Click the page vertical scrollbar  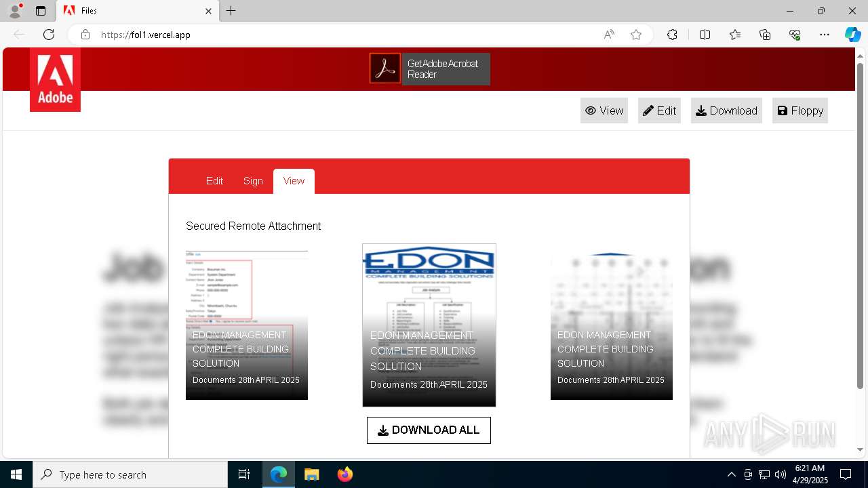coord(861,226)
